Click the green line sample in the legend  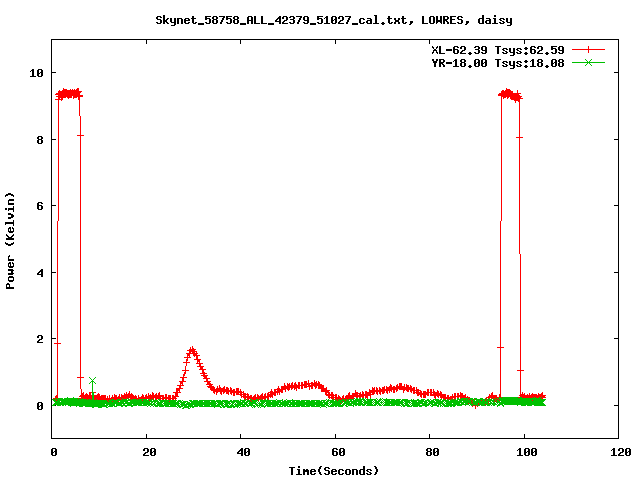[x=588, y=62]
